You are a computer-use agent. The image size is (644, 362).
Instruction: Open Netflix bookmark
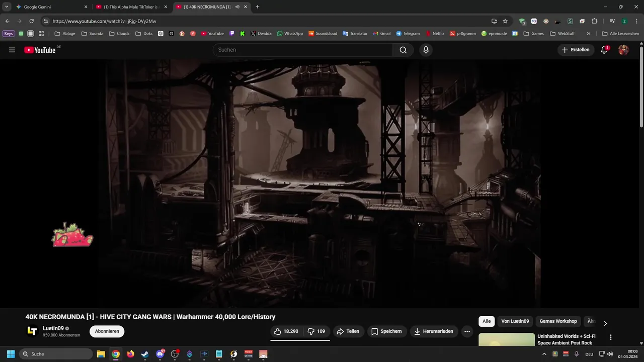pyautogui.click(x=435, y=34)
